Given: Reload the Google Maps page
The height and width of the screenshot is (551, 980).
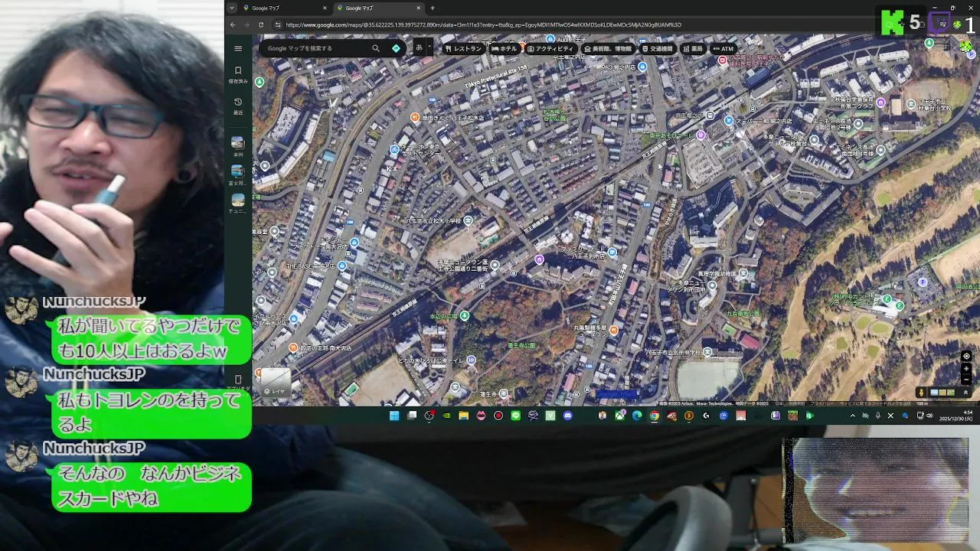Looking at the screenshot, I should coord(260,24).
